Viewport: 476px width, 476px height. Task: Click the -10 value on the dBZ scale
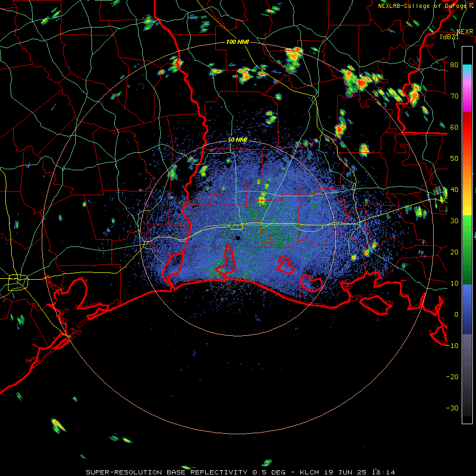point(452,345)
